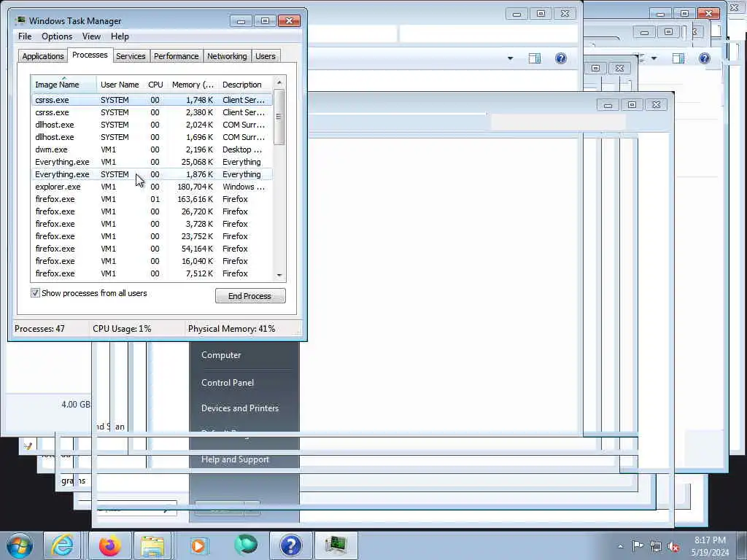Open the Windows Explorer folder taskbar icon
The image size is (747, 560).
pyautogui.click(x=152, y=545)
